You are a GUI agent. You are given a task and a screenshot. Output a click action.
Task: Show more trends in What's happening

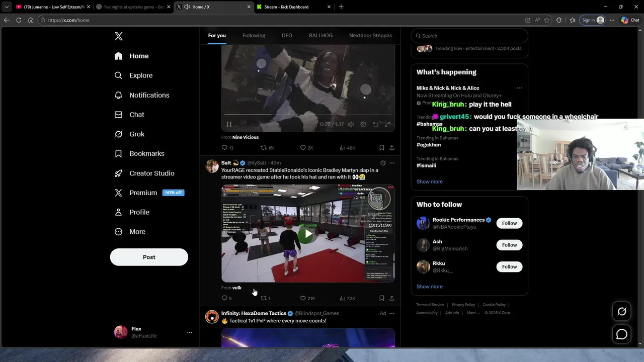[x=429, y=182]
